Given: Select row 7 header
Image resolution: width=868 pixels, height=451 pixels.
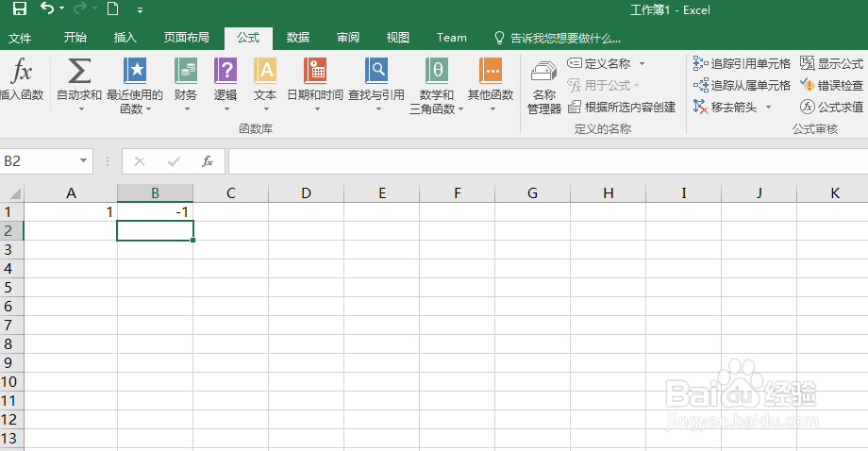Looking at the screenshot, I should tap(11, 325).
